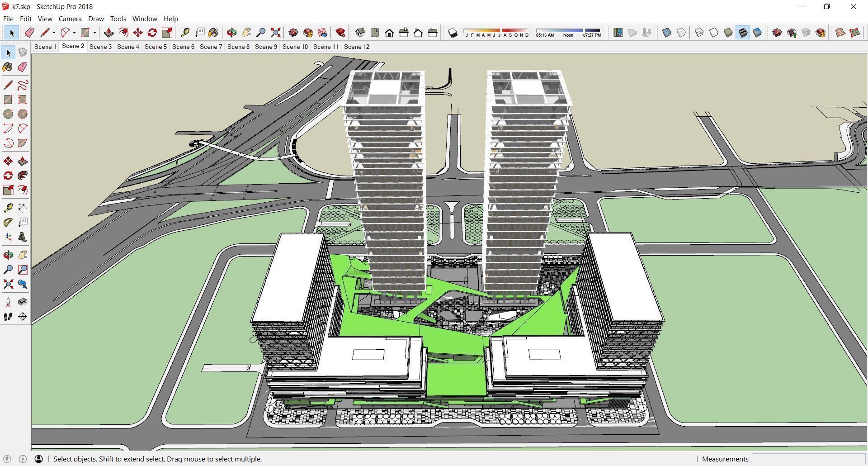Enable Shaded face style
Viewport: 868px width, 466px height.
[x=728, y=33]
